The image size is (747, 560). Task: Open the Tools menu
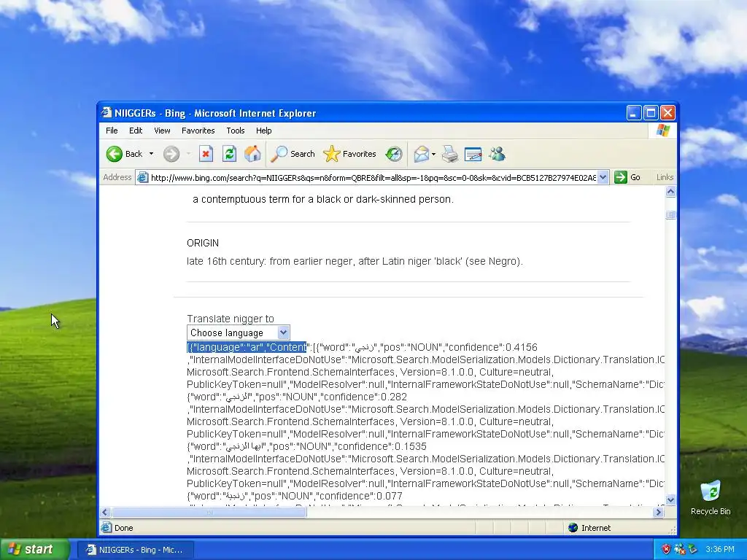[x=236, y=131]
